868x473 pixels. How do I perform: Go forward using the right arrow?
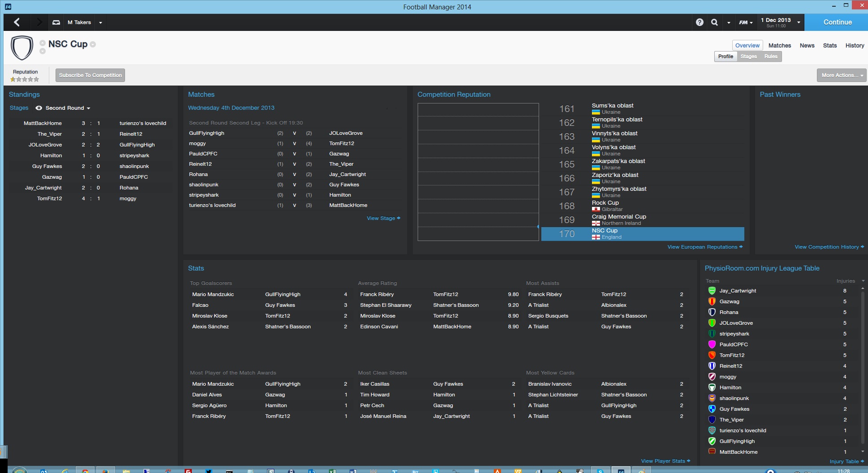tap(39, 22)
